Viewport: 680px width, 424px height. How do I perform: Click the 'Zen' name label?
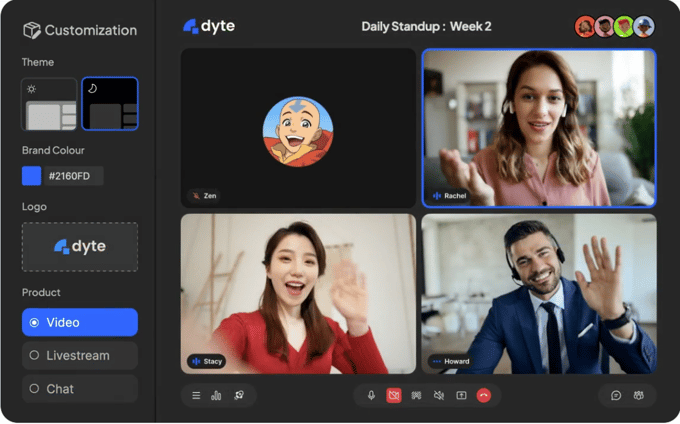210,196
